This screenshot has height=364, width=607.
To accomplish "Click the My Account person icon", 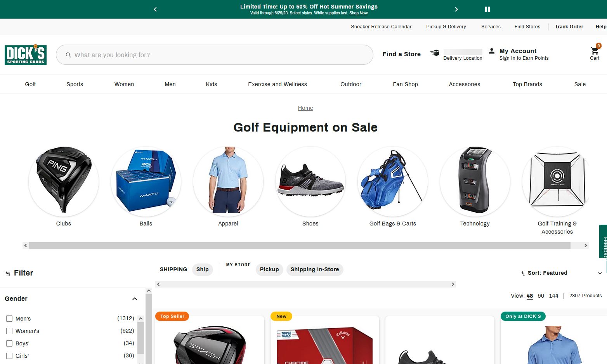I will [x=492, y=51].
